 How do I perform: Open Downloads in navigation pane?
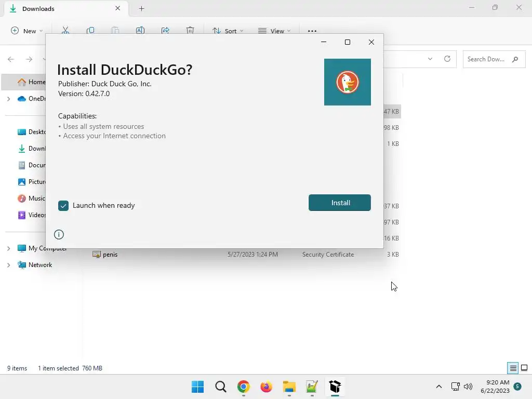tap(32, 148)
